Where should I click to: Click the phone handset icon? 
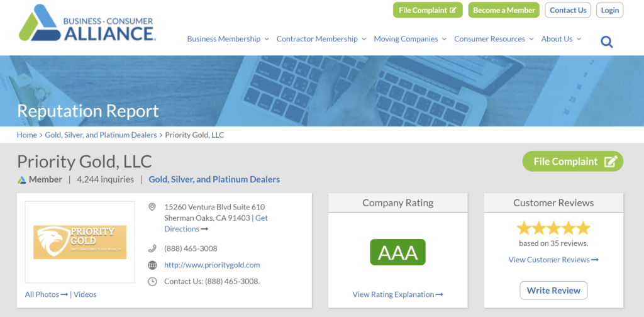click(x=152, y=248)
